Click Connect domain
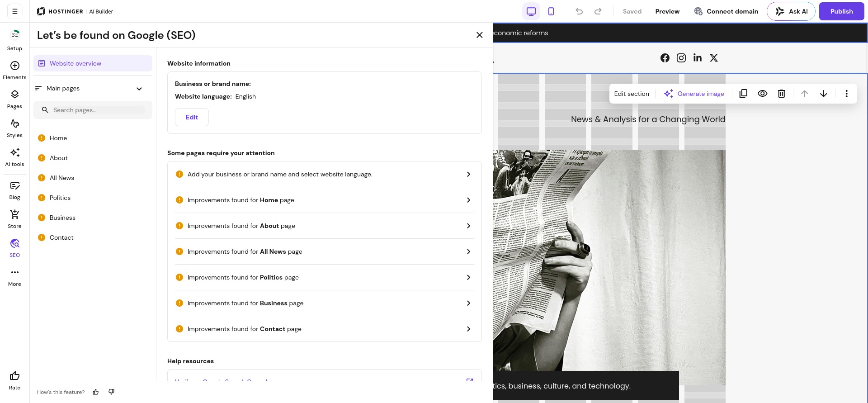868x403 pixels. 726,11
